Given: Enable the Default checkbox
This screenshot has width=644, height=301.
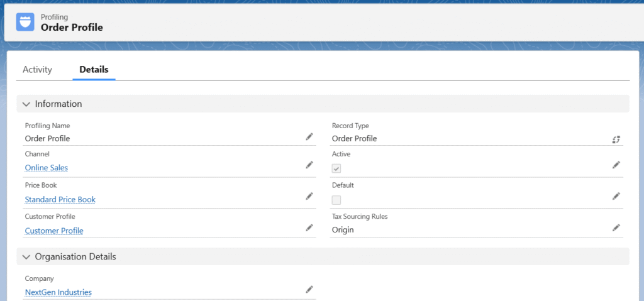Looking at the screenshot, I should click(x=336, y=200).
